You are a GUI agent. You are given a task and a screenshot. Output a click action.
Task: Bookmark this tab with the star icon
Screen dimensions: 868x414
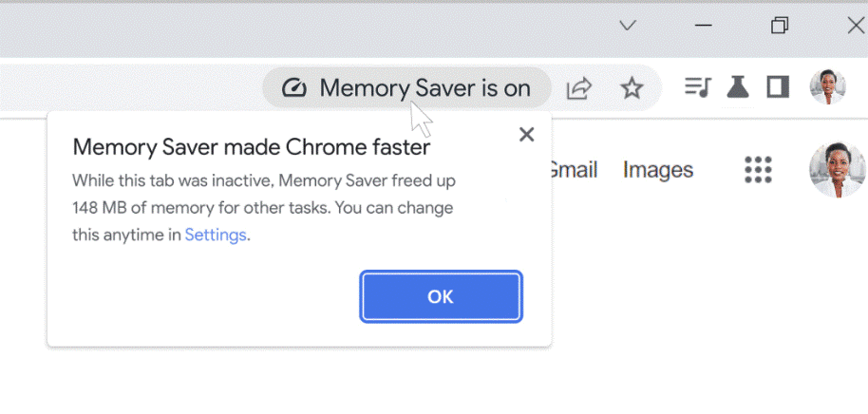pyautogui.click(x=632, y=88)
